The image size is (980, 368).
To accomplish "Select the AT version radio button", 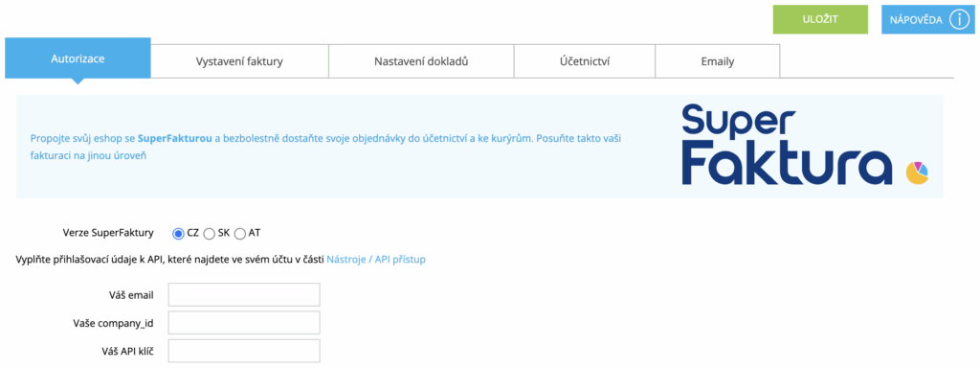I will (x=240, y=234).
